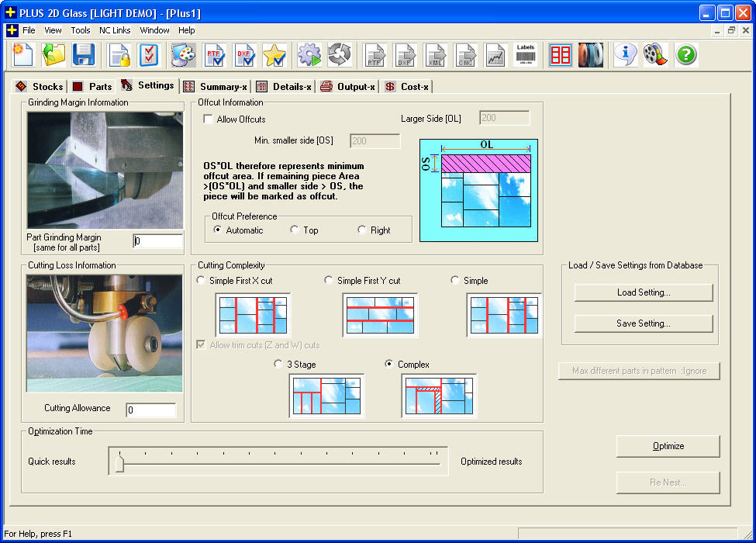Switch to the Details-x tab

284,87
